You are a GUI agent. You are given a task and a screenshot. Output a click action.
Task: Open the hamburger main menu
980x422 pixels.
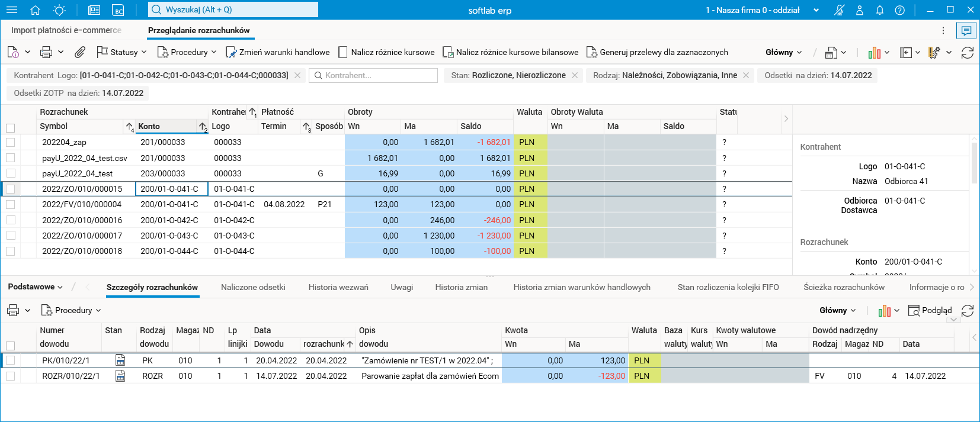[11, 10]
